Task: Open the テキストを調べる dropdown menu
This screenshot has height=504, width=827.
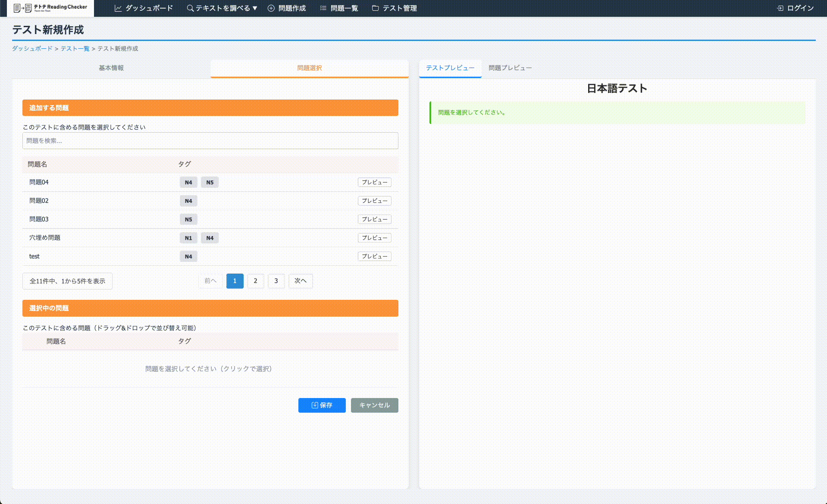Action: tap(222, 8)
